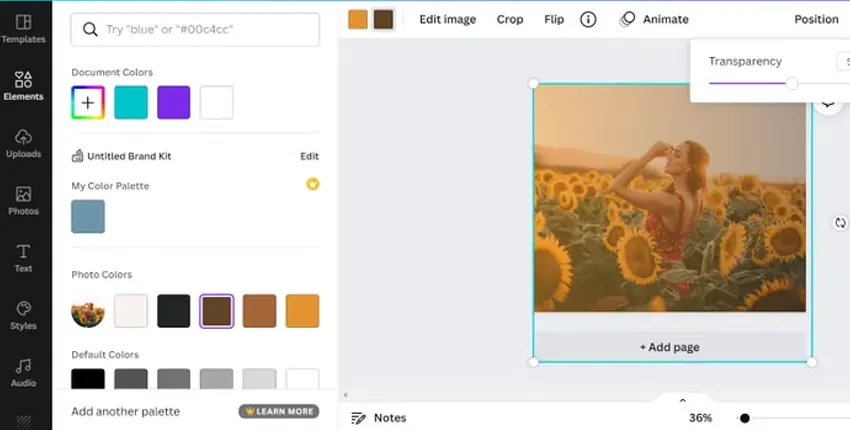This screenshot has height=430, width=850.
Task: Open the Text tool panel
Action: tap(24, 258)
